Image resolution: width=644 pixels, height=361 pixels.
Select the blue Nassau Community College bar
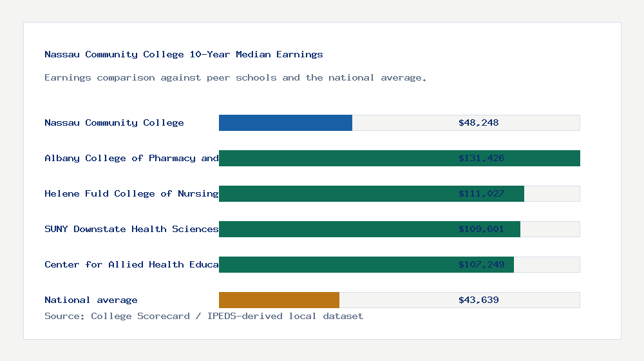[x=285, y=123]
